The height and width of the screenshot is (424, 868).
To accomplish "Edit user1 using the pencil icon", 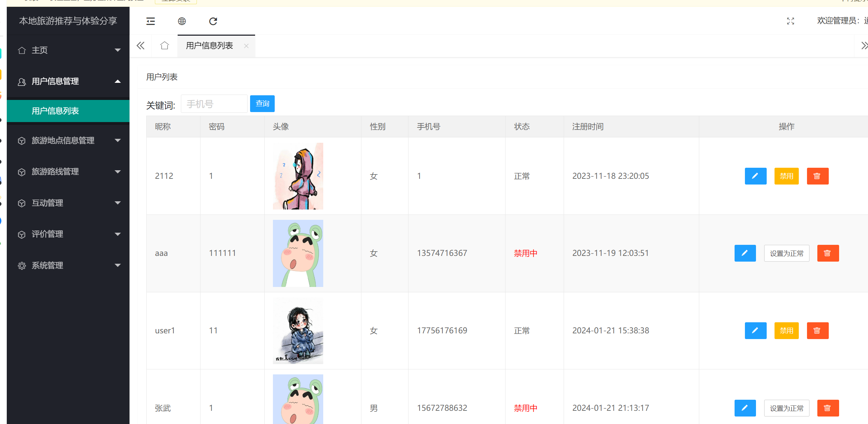I will (756, 330).
